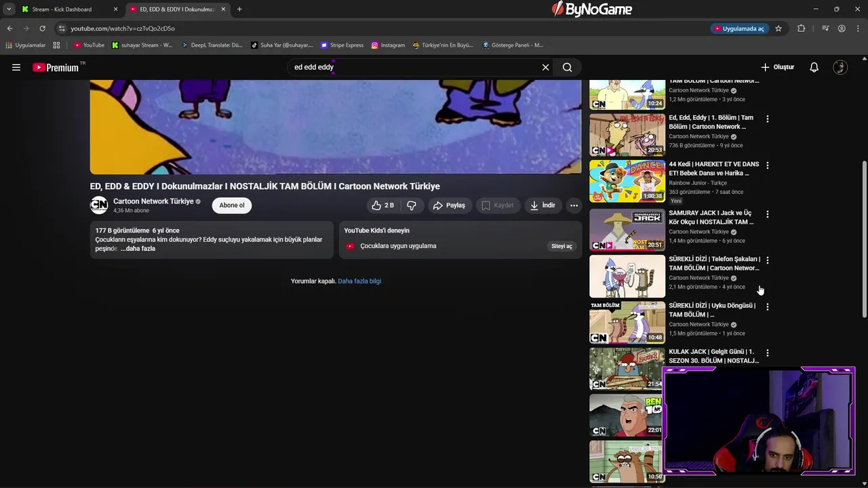This screenshot has width=868, height=488.
Task: Click the magnifier search button
Action: click(x=568, y=67)
